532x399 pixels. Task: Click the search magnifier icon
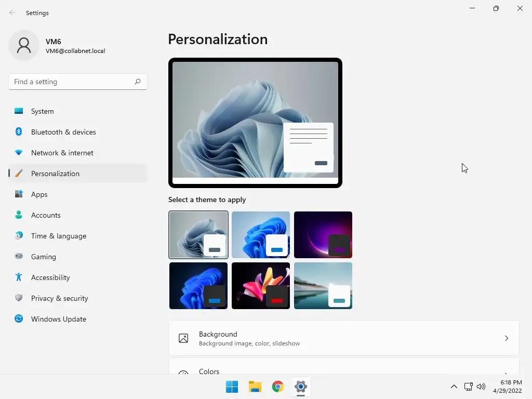(137, 82)
